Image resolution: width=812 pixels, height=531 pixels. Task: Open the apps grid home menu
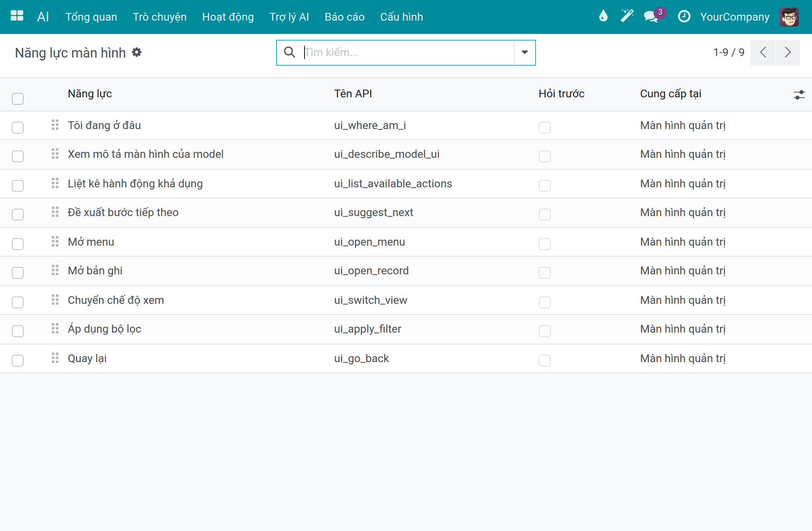point(17,17)
